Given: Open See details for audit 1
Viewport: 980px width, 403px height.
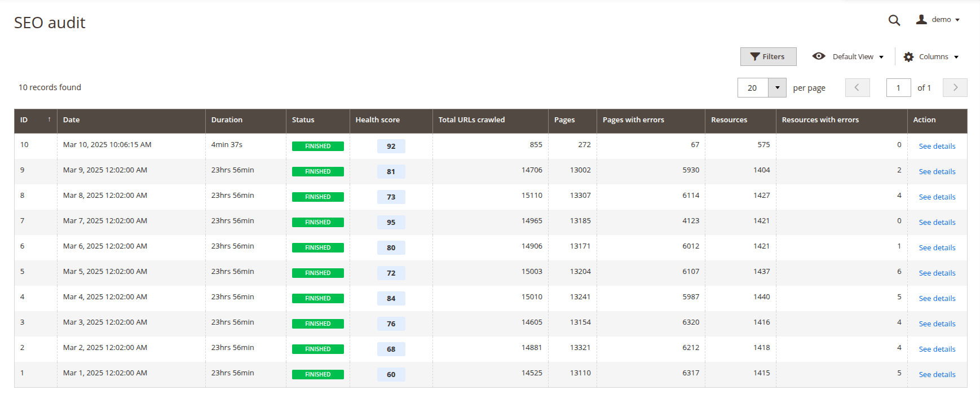Looking at the screenshot, I should pos(937,375).
